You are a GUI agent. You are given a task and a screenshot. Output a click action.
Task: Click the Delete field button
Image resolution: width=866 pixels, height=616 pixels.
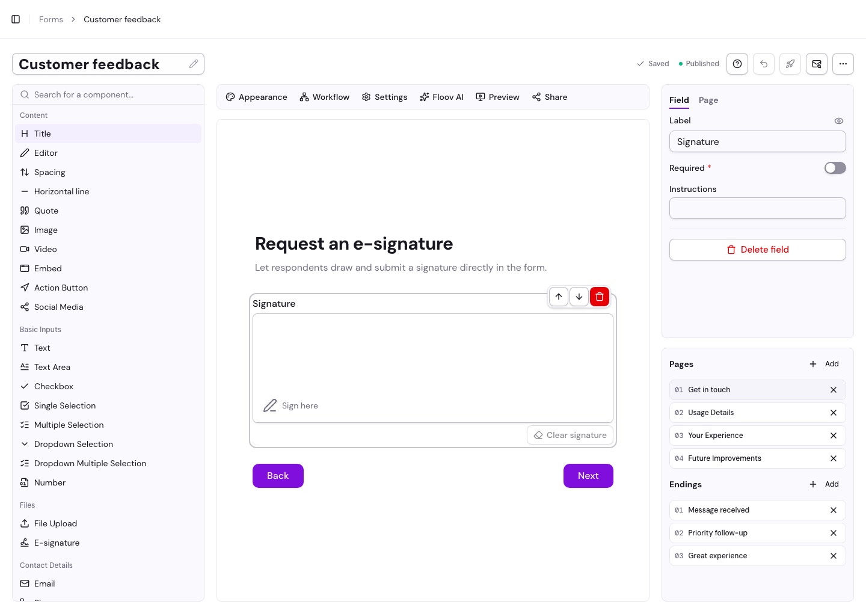[758, 250]
